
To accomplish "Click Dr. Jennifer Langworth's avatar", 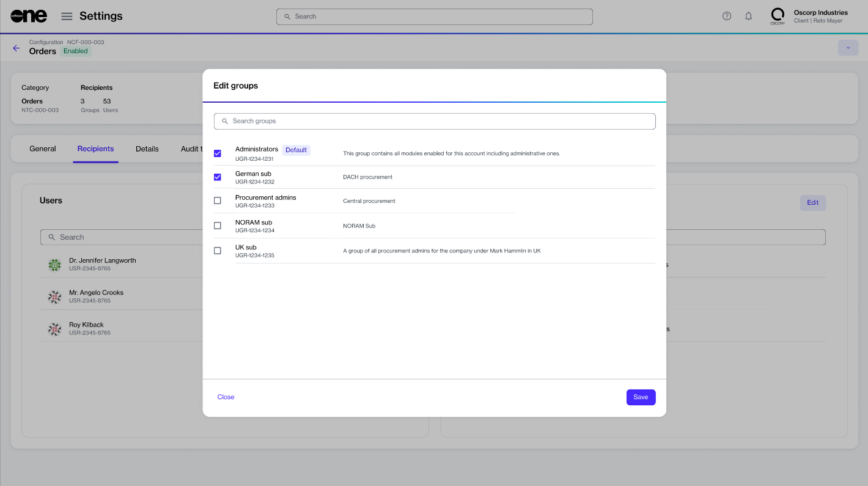I will [55, 265].
